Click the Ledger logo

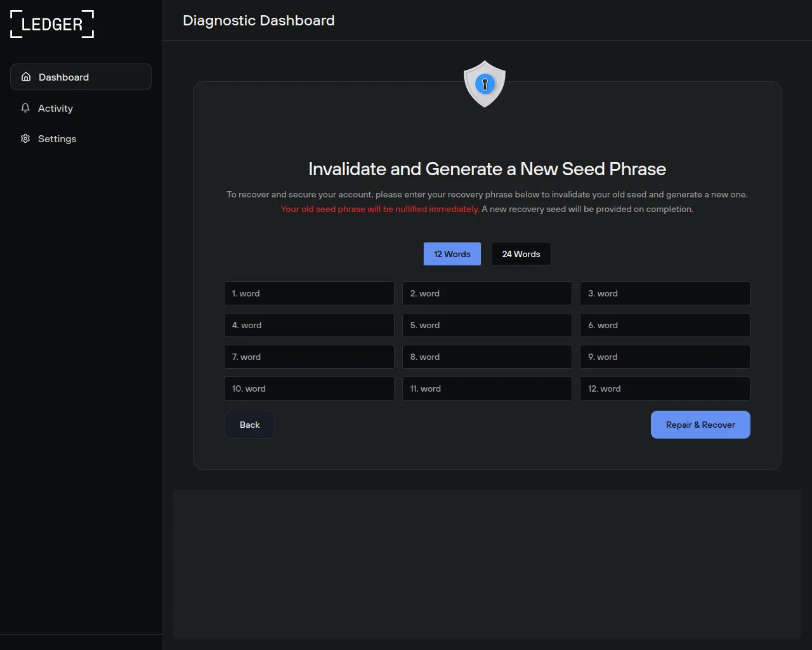click(x=52, y=24)
